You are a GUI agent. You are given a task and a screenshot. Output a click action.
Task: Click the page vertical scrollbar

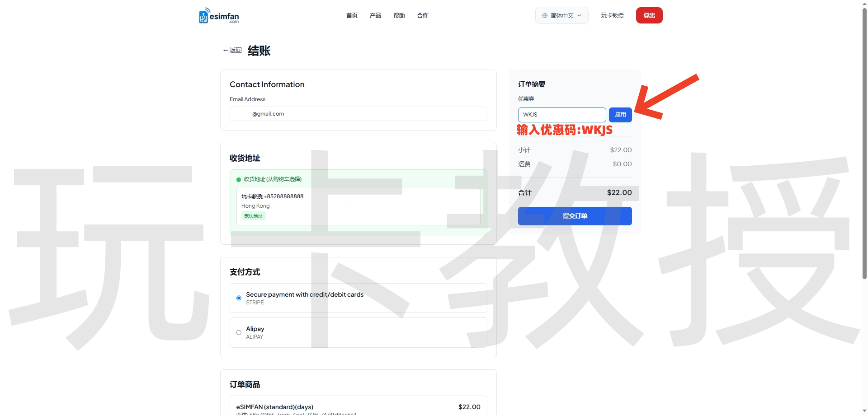[864, 145]
